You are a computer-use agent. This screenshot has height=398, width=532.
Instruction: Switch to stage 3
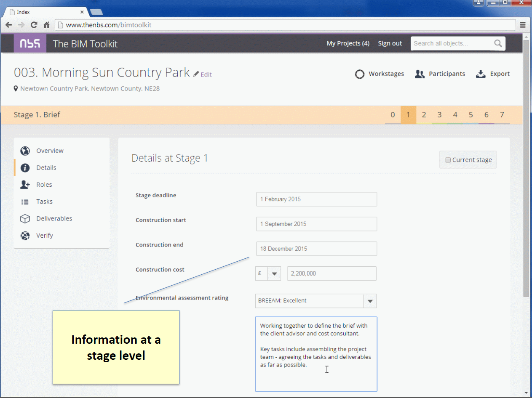tap(439, 115)
